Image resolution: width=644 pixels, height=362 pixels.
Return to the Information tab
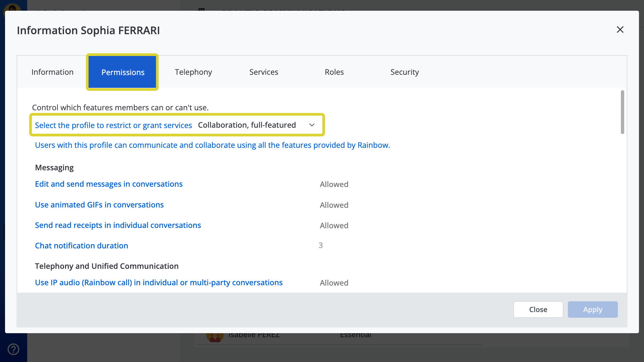point(52,72)
